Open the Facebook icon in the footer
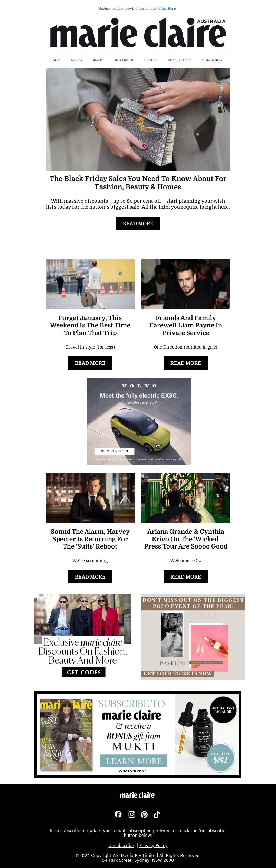The height and width of the screenshot is (868, 276). click(x=118, y=814)
